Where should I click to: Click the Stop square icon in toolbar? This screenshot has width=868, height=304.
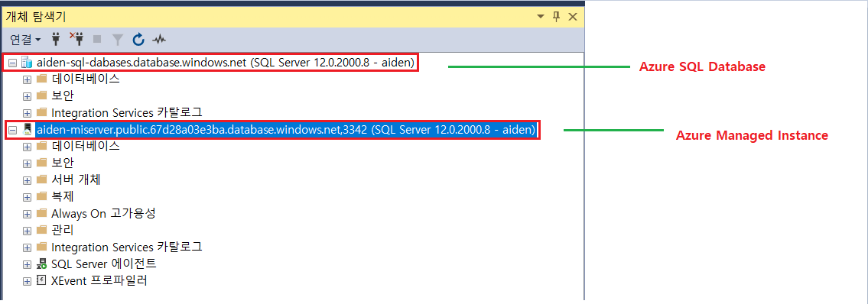point(97,39)
